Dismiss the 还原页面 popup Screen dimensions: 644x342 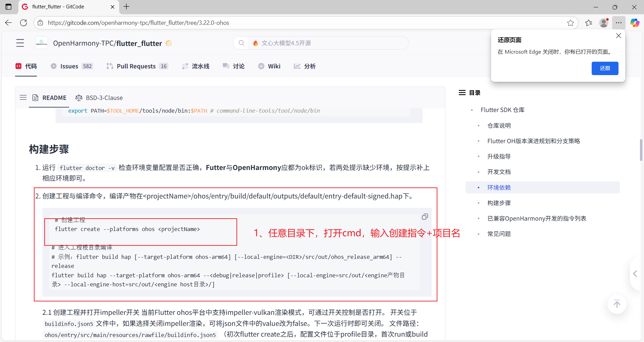(x=619, y=36)
